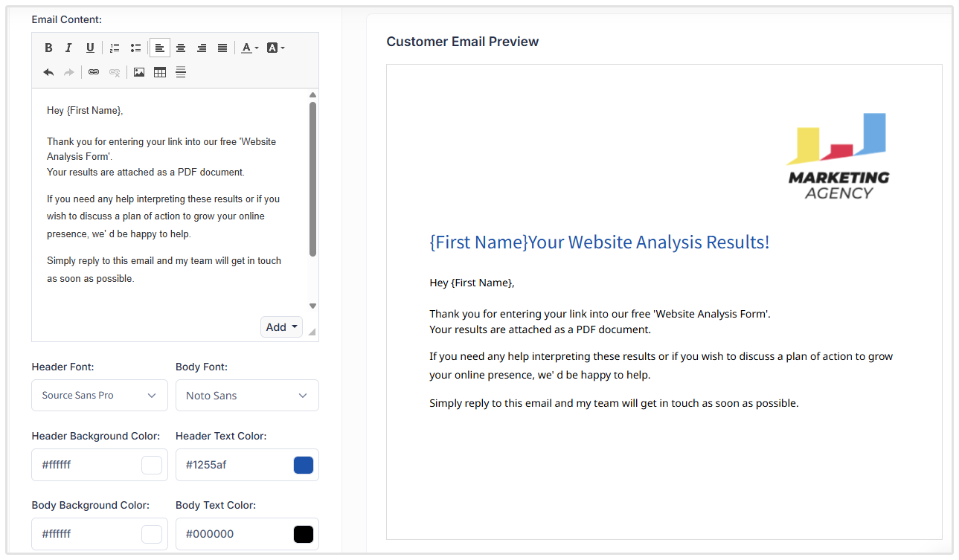Open the text background color picker

coord(275,48)
